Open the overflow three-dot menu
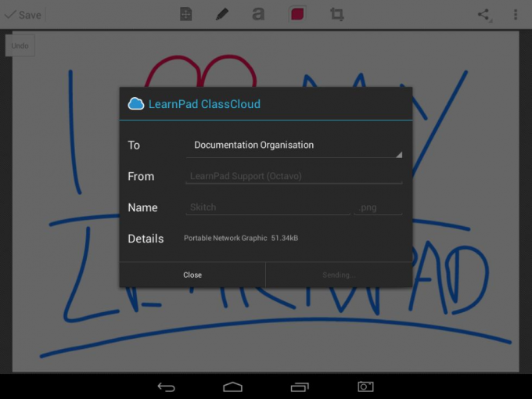This screenshot has width=532, height=399. [516, 15]
